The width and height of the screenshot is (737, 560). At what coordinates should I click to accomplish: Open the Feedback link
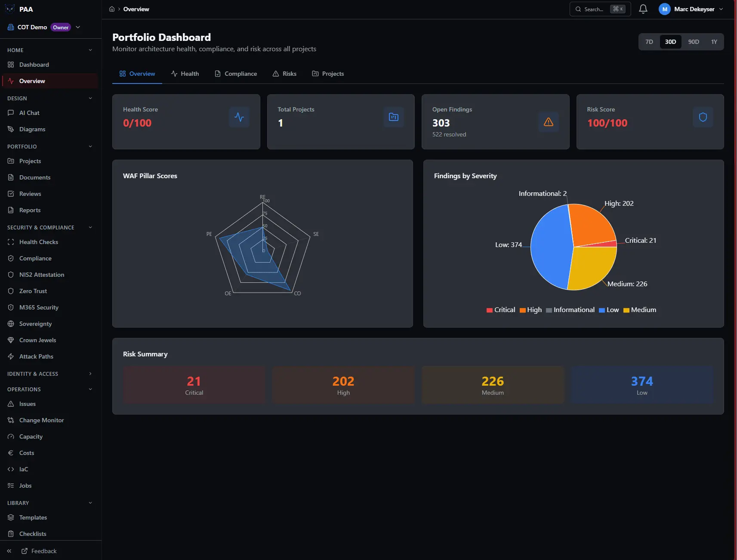point(39,551)
